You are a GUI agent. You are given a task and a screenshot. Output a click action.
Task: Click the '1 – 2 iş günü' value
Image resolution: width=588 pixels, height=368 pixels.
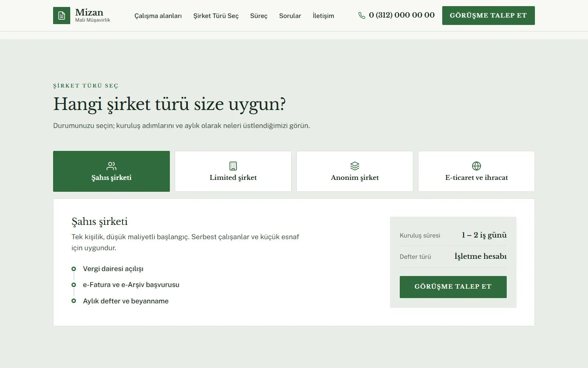click(484, 235)
